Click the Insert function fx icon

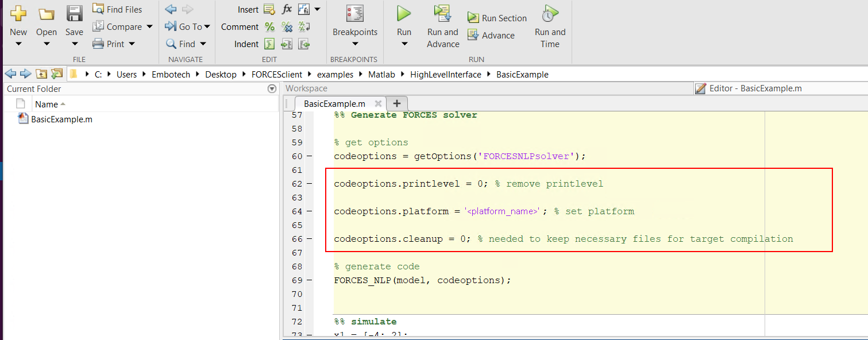point(287,9)
